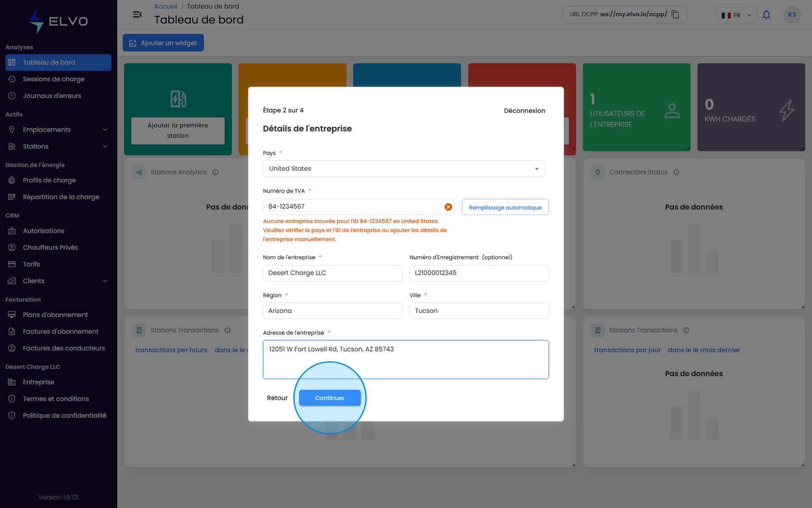Click the Numéro d'Enregistrement field

point(479,273)
